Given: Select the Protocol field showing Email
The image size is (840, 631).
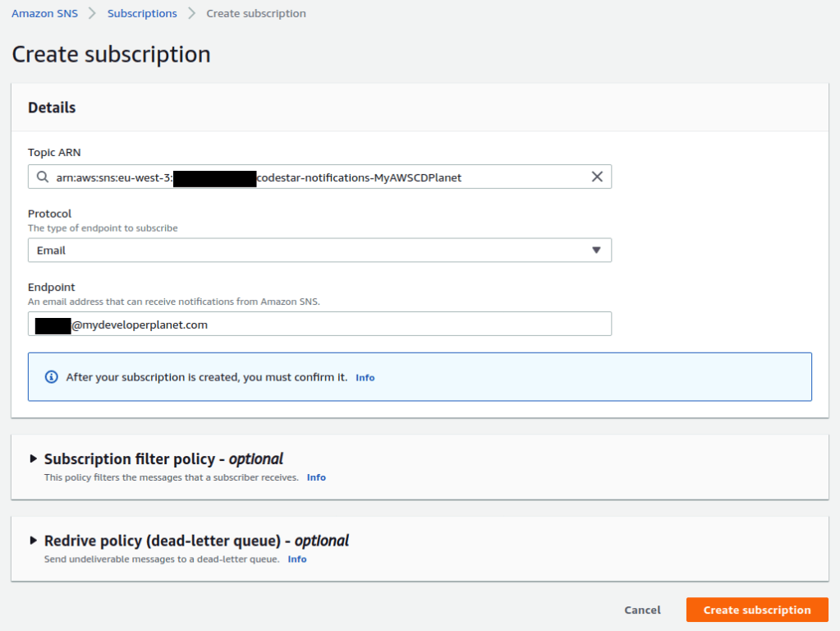Looking at the screenshot, I should [x=312, y=251].
